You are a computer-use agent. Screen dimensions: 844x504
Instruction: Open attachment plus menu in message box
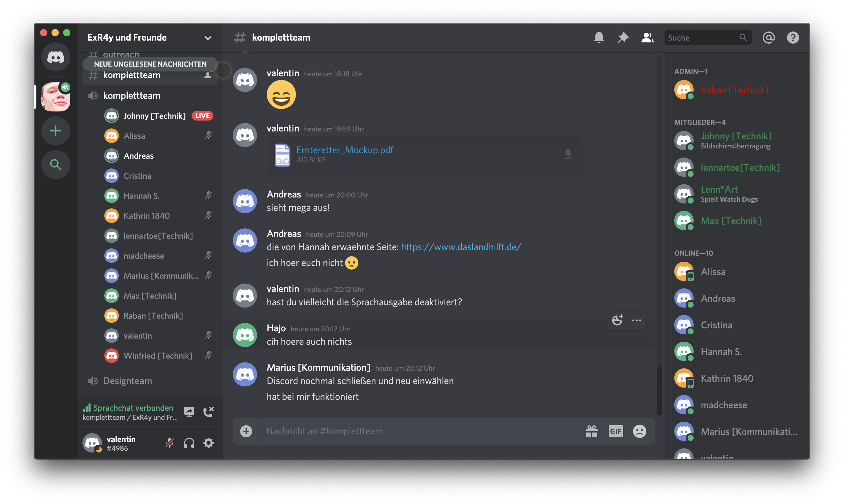pyautogui.click(x=246, y=431)
